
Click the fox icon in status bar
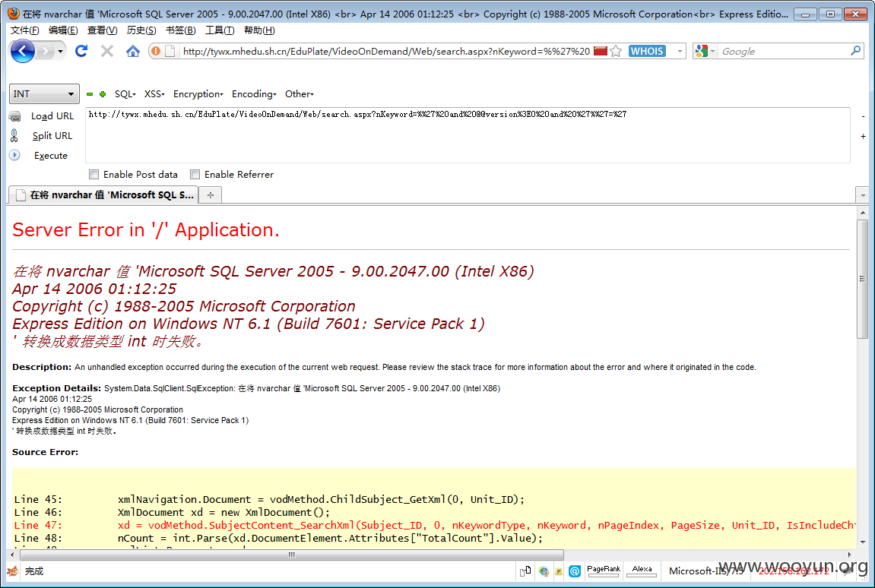coord(13,571)
